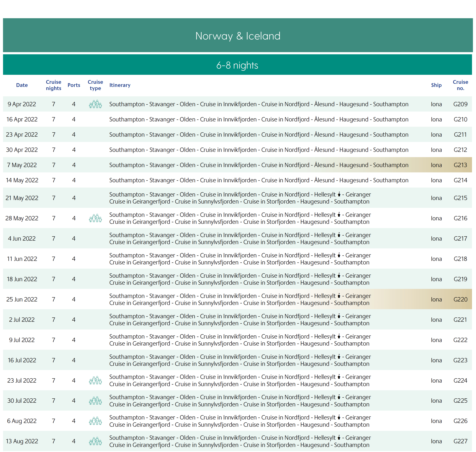The width and height of the screenshot is (476, 452).
Task: Click the family cruise icon for 13 Aug 2022
Action: coord(95,441)
